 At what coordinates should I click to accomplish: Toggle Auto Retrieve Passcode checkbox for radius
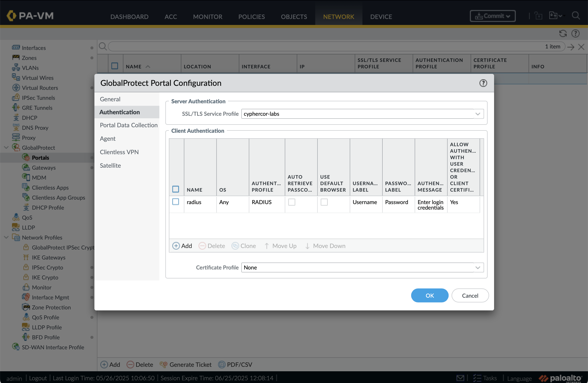292,202
